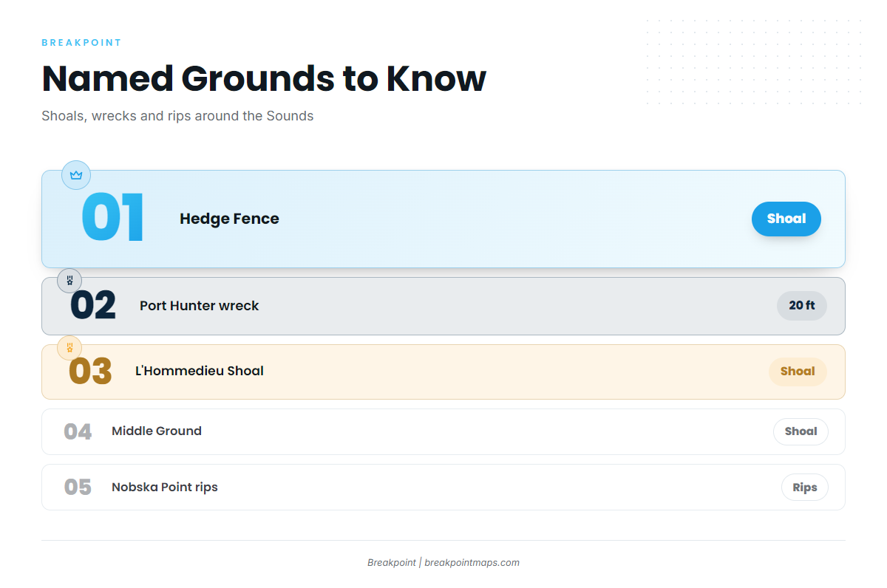Click the 03 rank number

pyautogui.click(x=90, y=372)
